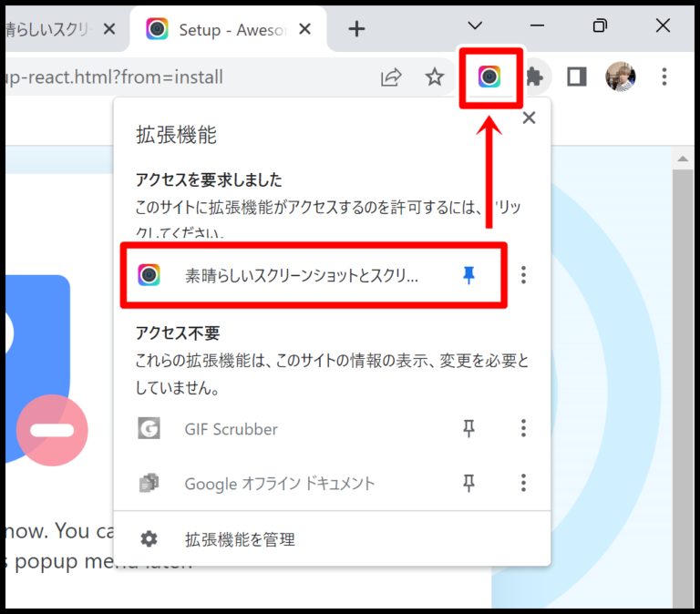Toggle the browser side panel icon
Image resolution: width=700 pixels, height=614 pixels.
coord(577,77)
